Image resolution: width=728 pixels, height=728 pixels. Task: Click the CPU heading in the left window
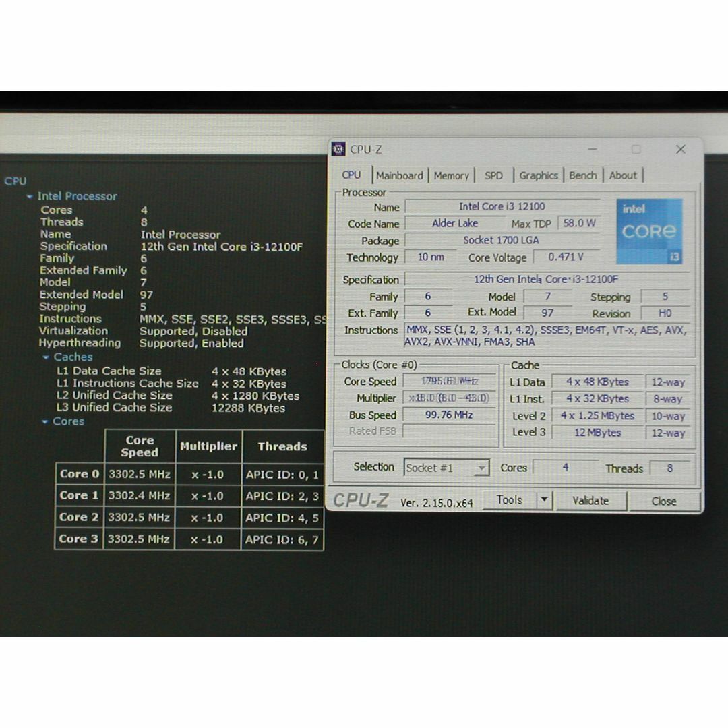tap(16, 181)
